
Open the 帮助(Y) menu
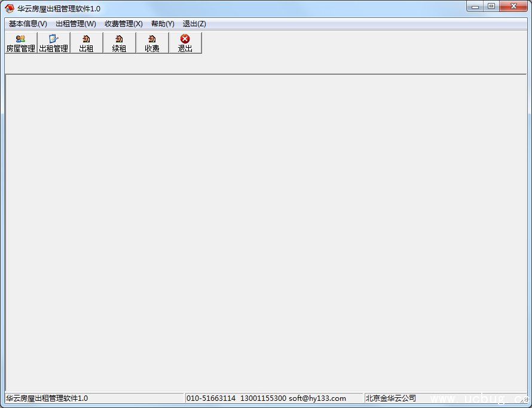point(163,24)
